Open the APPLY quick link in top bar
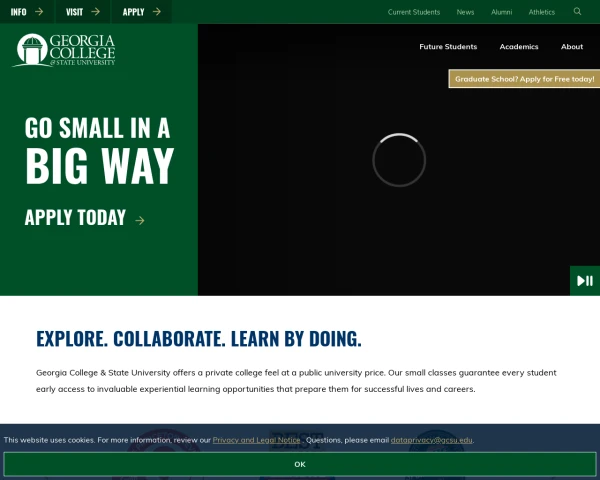Screen dimensions: 600x480 pyautogui.click(x=141, y=12)
